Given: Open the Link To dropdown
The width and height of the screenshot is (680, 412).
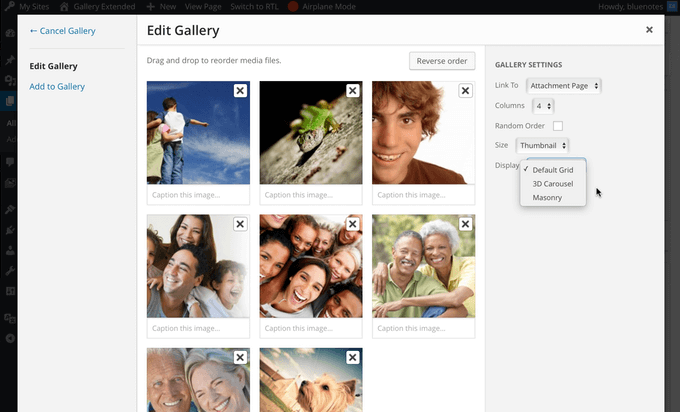Looking at the screenshot, I should (x=563, y=85).
